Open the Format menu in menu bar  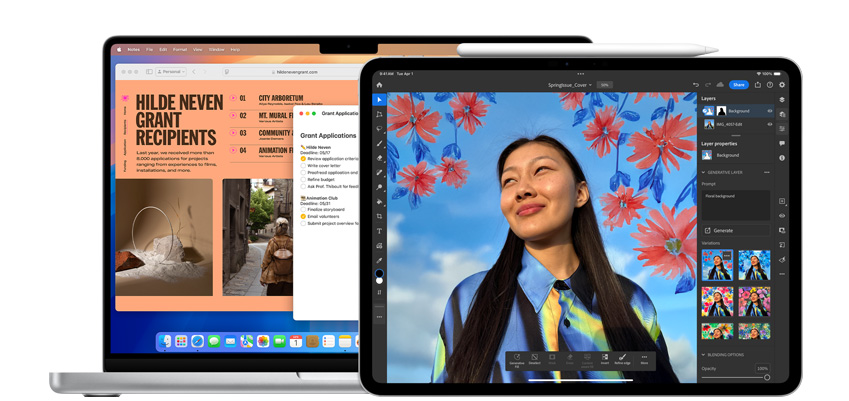pos(180,49)
